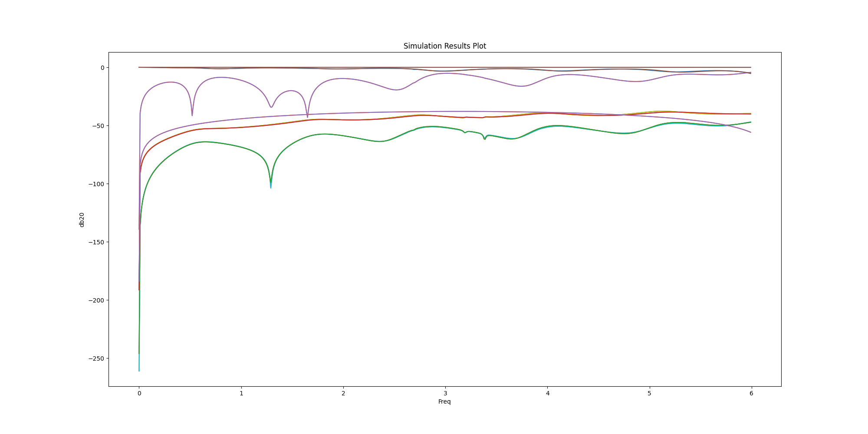The image size is (868, 434).
Task: Click the y-axis tick label '−100'
Action: tap(96, 184)
